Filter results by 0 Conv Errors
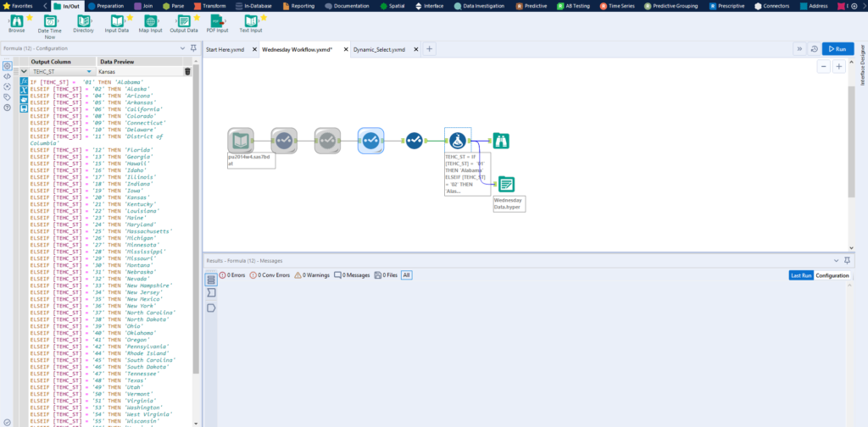Viewport: 868px width, 427px height. [x=270, y=274]
